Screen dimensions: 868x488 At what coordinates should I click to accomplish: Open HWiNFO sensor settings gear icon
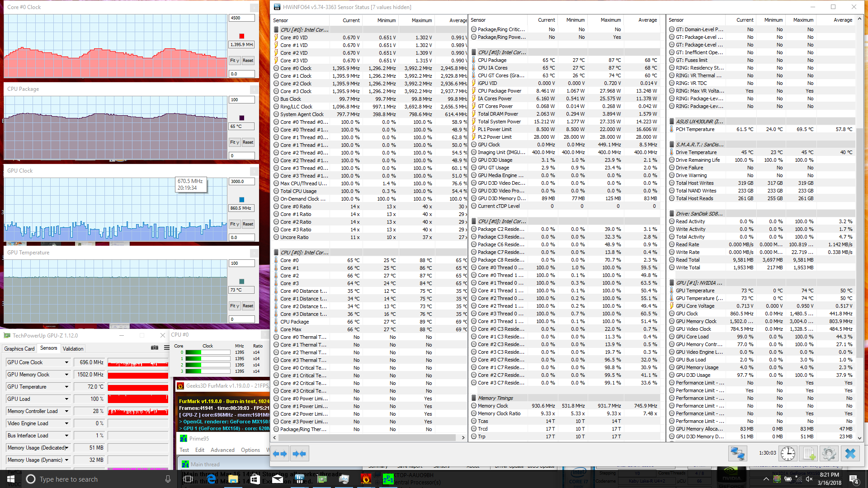(829, 453)
